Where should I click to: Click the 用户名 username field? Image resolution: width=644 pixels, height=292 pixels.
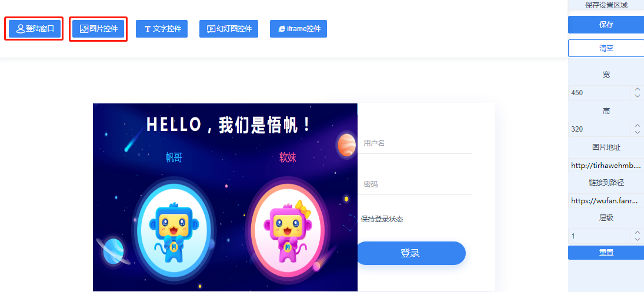tap(415, 143)
